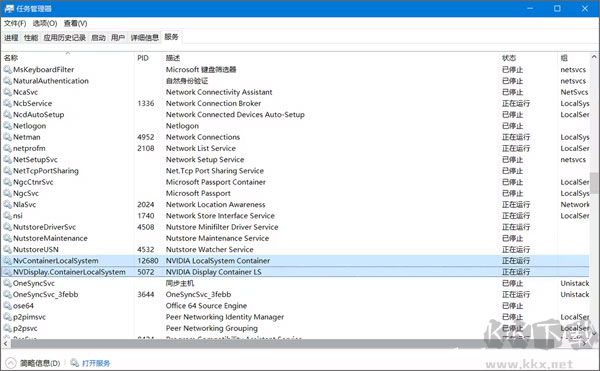Click Network Connectivity Assistant description
This screenshot has height=371, width=600.
[x=219, y=92]
